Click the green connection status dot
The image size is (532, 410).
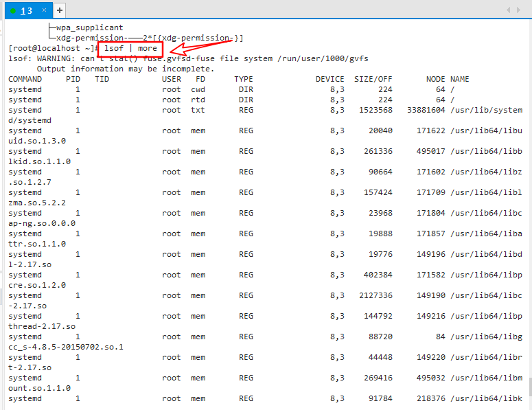(x=13, y=11)
